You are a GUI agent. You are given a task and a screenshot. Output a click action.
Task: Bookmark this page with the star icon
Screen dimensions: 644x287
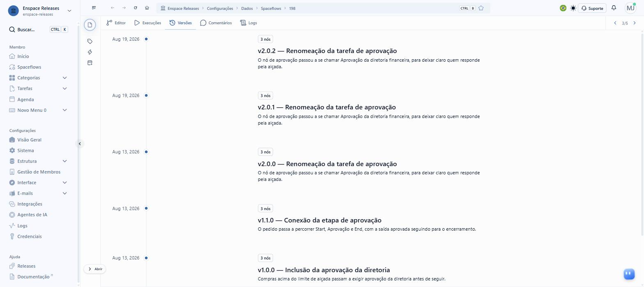(x=481, y=8)
